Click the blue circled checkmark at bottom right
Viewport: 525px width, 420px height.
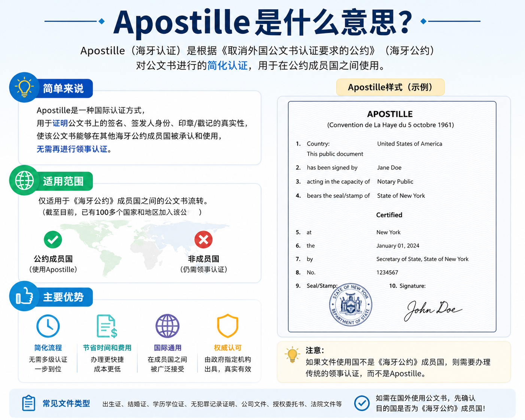click(x=362, y=403)
